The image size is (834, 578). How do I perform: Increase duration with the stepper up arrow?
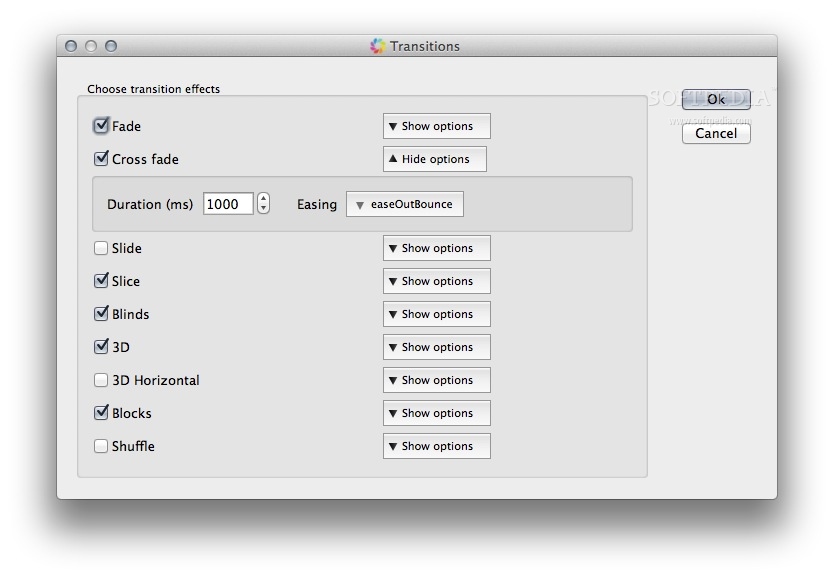(x=263, y=198)
